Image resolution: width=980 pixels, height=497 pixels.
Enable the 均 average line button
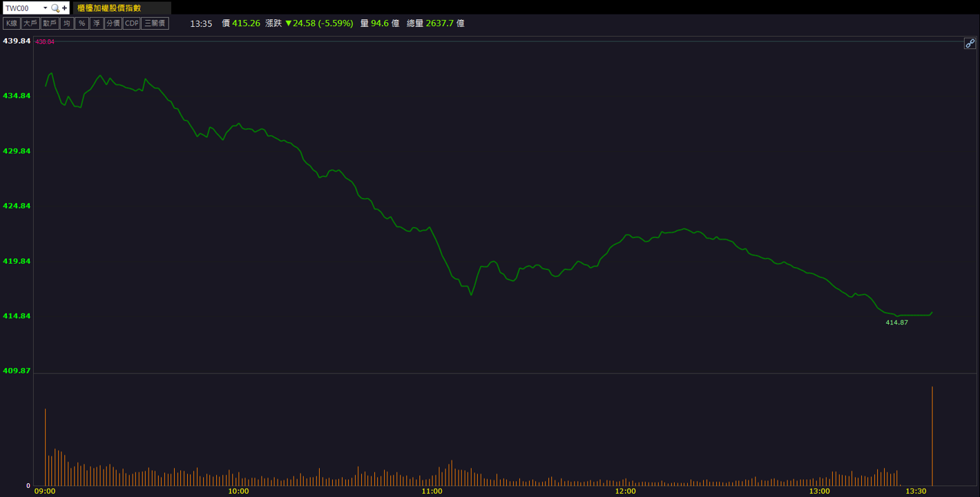(66, 23)
